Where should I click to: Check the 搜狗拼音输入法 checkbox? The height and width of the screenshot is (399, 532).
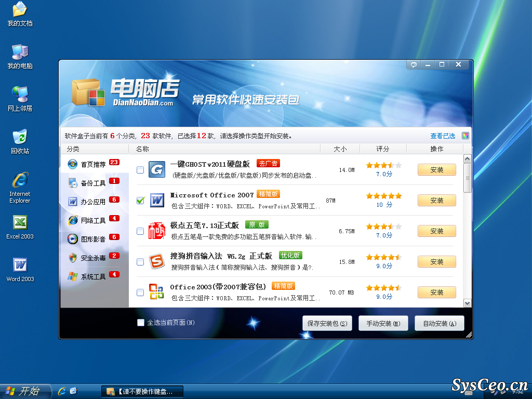pos(140,262)
